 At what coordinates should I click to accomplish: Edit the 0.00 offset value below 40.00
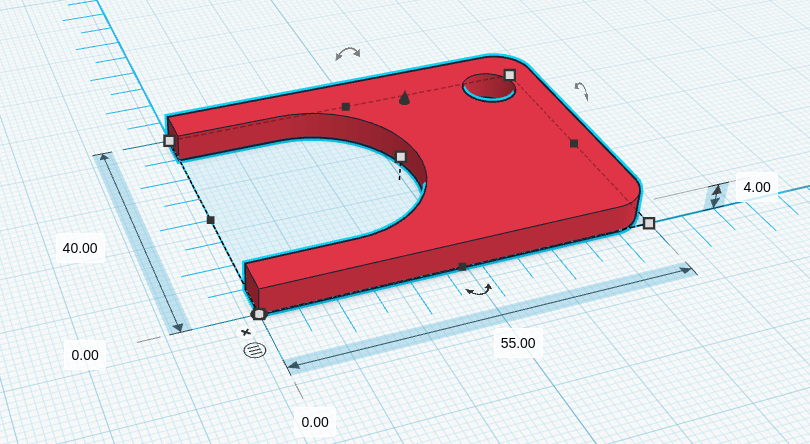85,355
